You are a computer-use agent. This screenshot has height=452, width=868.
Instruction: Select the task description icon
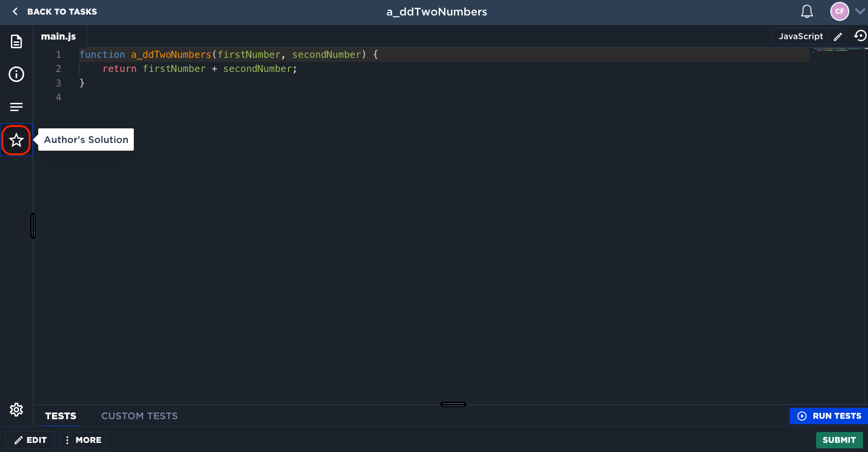tap(16, 41)
